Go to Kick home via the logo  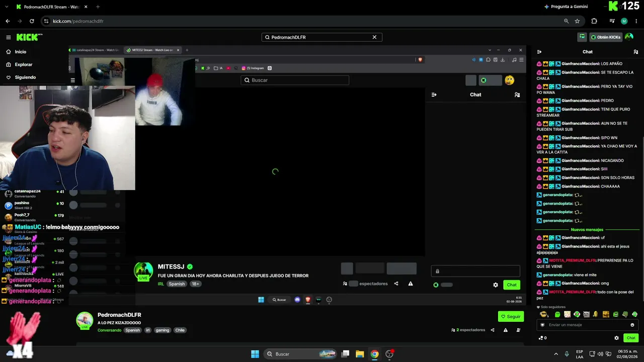pos(29,37)
